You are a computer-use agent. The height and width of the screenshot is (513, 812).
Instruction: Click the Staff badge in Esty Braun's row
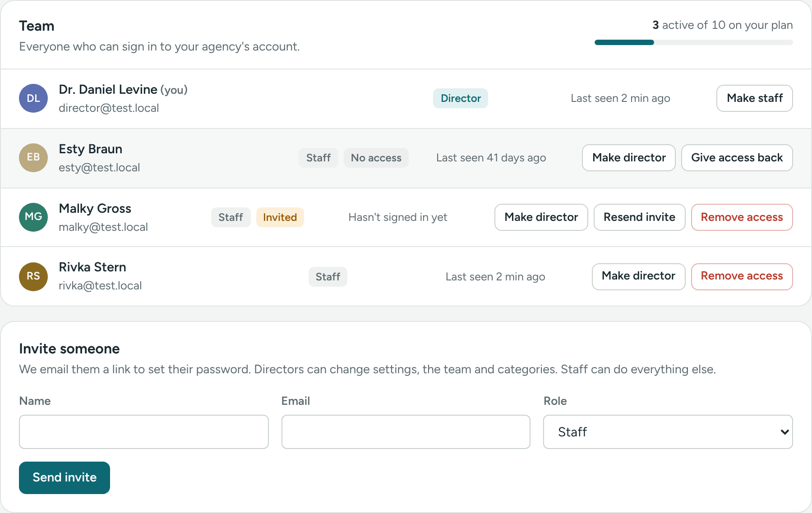click(x=318, y=158)
